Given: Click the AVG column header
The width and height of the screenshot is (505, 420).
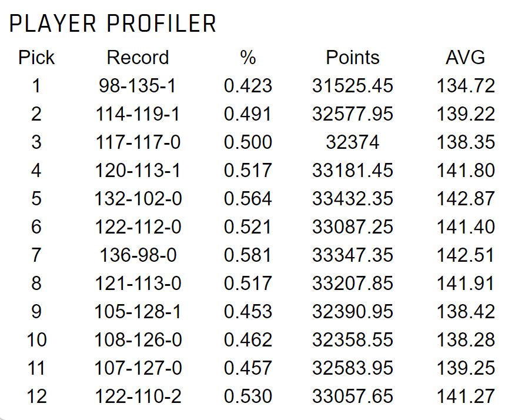Looking at the screenshot, I should point(466,58).
